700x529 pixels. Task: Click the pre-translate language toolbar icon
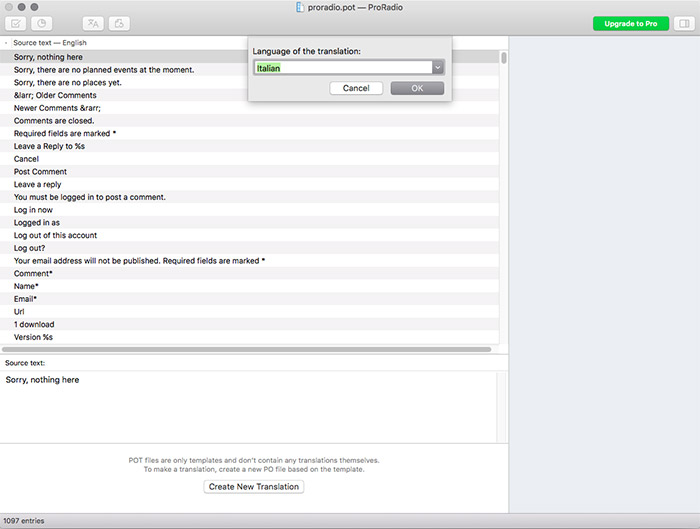pyautogui.click(x=92, y=23)
